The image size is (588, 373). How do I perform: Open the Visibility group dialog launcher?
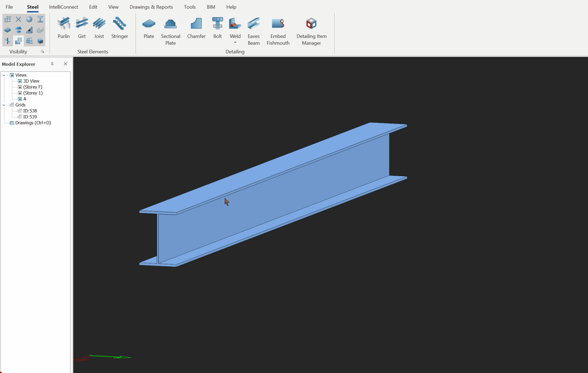[43, 52]
